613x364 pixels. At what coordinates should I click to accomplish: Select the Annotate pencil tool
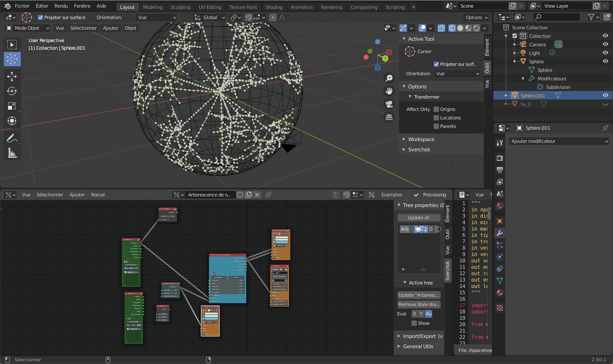12,138
